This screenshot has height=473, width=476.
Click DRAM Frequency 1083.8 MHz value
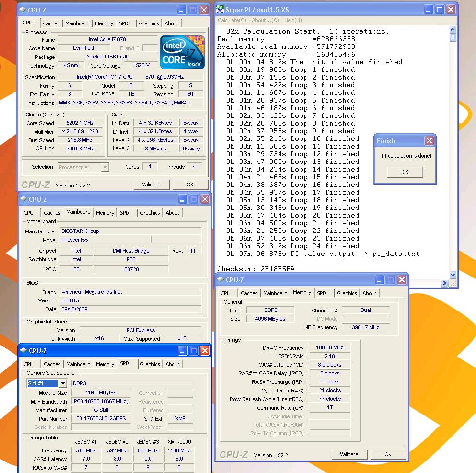coord(330,347)
